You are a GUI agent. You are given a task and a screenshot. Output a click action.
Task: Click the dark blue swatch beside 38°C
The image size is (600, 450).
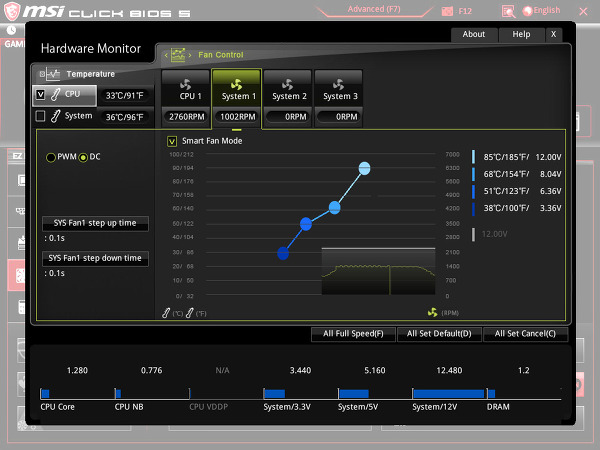click(x=473, y=209)
